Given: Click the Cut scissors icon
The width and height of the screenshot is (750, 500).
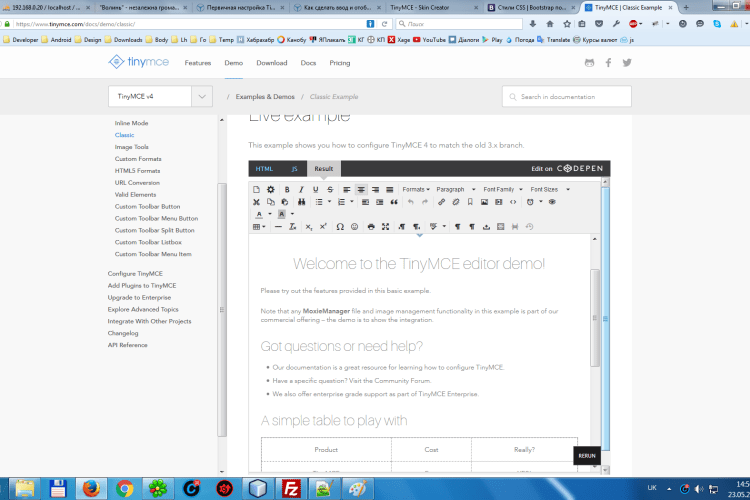Looking at the screenshot, I should click(256, 202).
